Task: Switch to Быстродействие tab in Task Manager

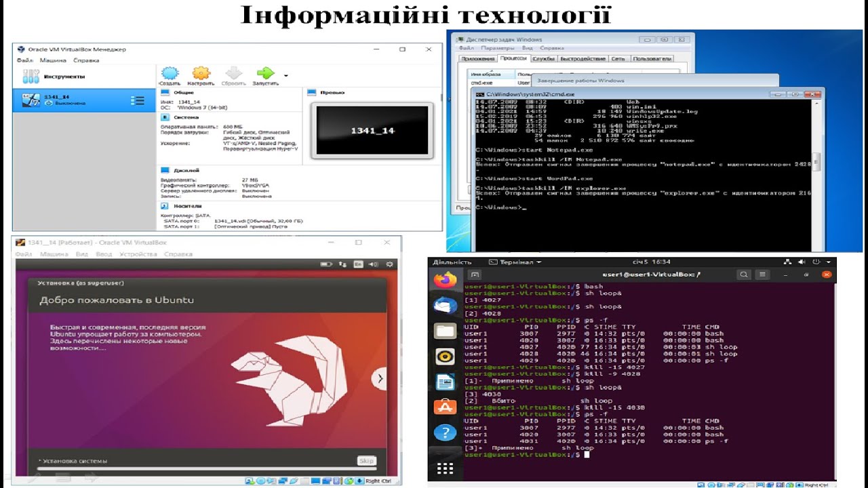Action: (583, 59)
